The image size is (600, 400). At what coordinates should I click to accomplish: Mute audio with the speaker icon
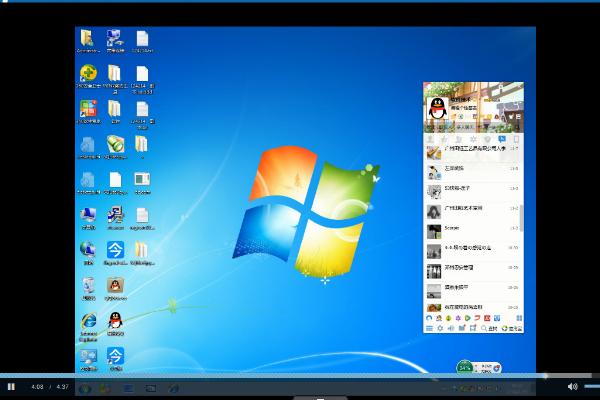[x=572, y=387]
